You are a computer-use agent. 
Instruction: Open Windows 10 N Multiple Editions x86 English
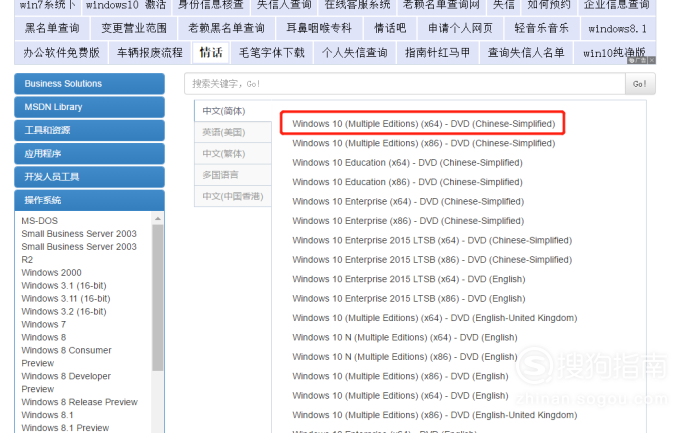pyautogui.click(x=404, y=357)
